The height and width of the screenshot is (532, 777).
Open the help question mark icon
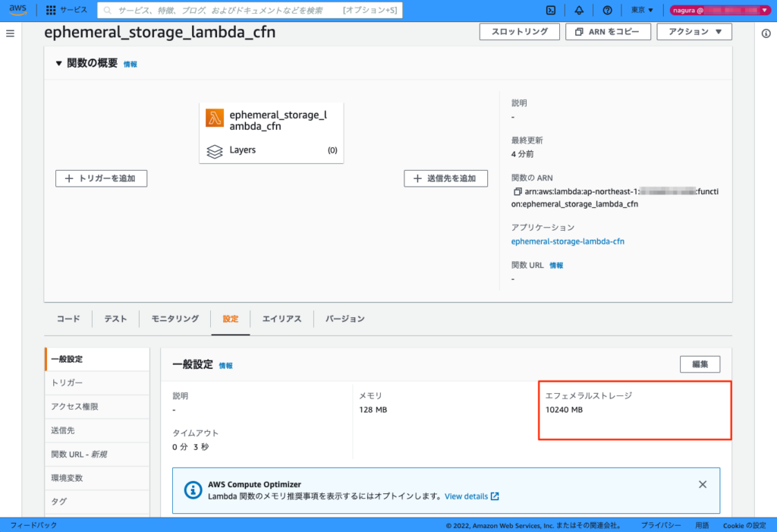pos(607,10)
